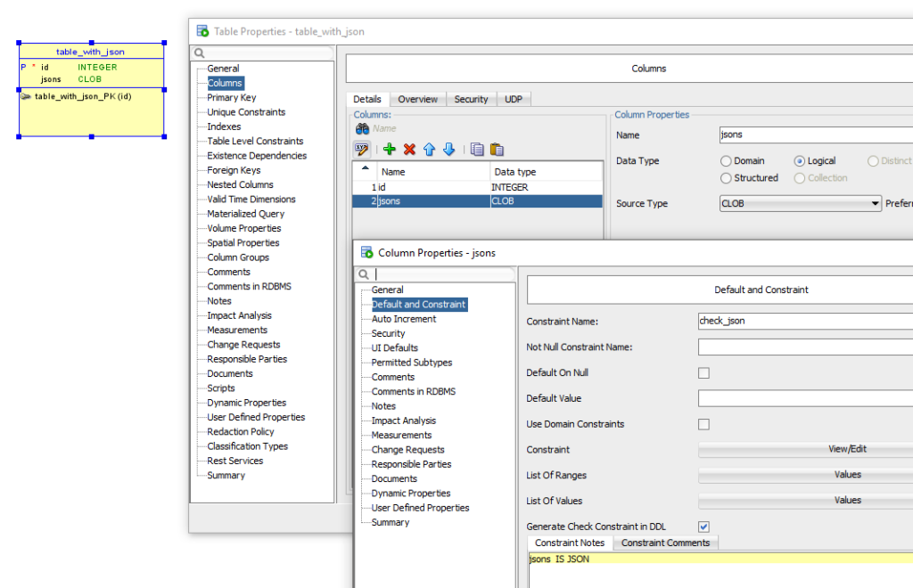Image resolution: width=913 pixels, height=588 pixels.
Task: Sort columns using the header sort arrow
Action: click(365, 169)
